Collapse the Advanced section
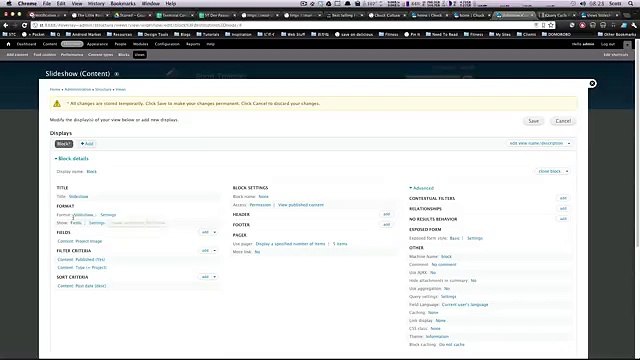Screen dimensions: 640x360 (422, 188)
